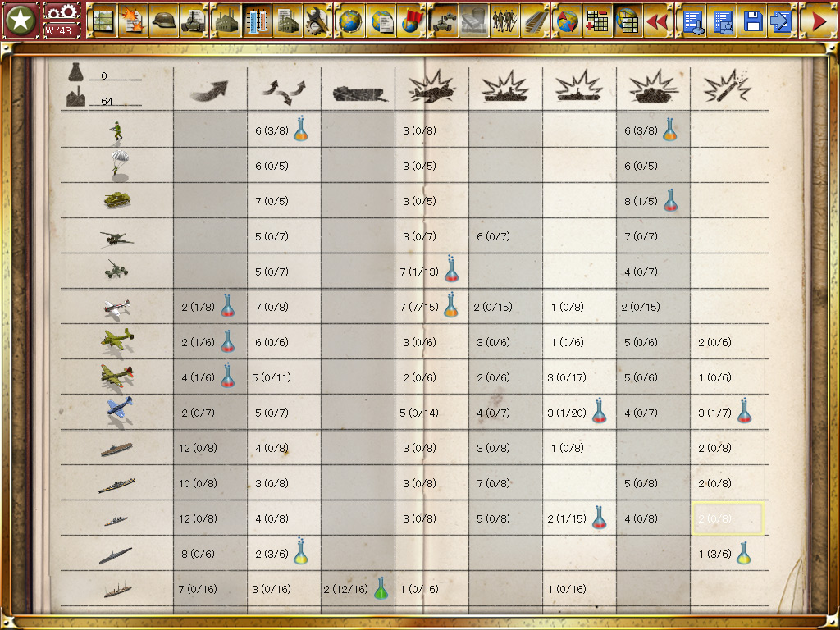Open the group of soldiers icon
The height and width of the screenshot is (630, 840).
(504, 21)
